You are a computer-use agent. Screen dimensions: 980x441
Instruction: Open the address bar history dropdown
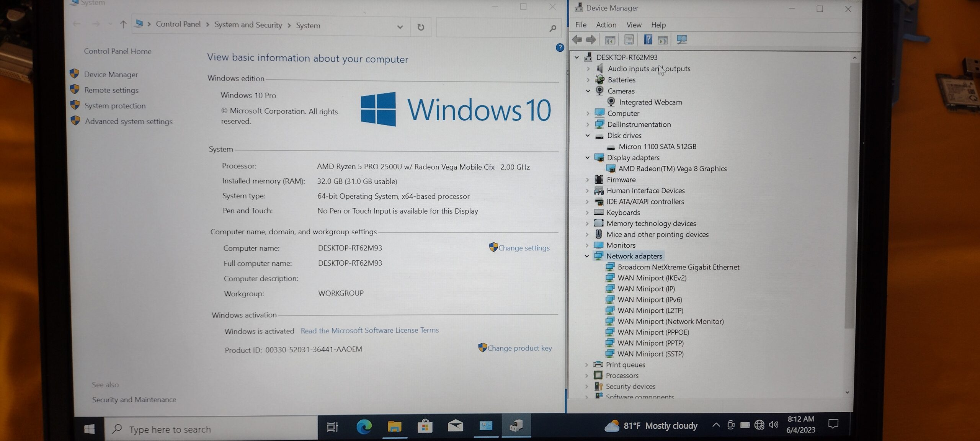400,27
